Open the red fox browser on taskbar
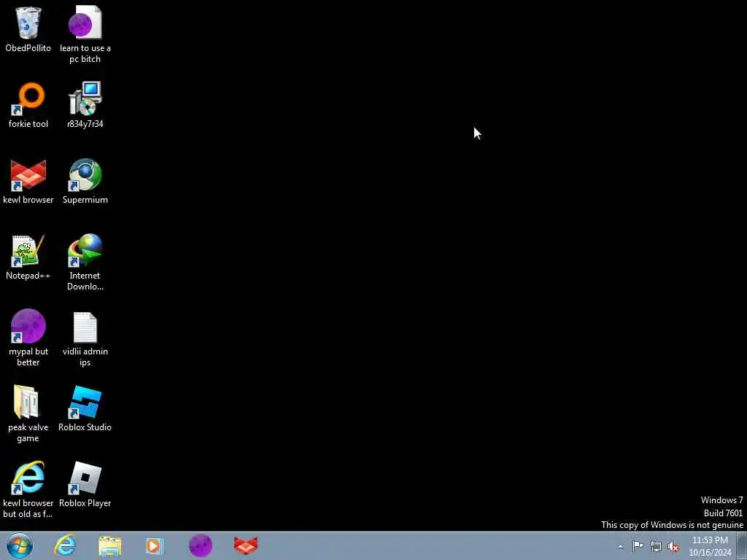The height and width of the screenshot is (560, 747). coord(246,545)
